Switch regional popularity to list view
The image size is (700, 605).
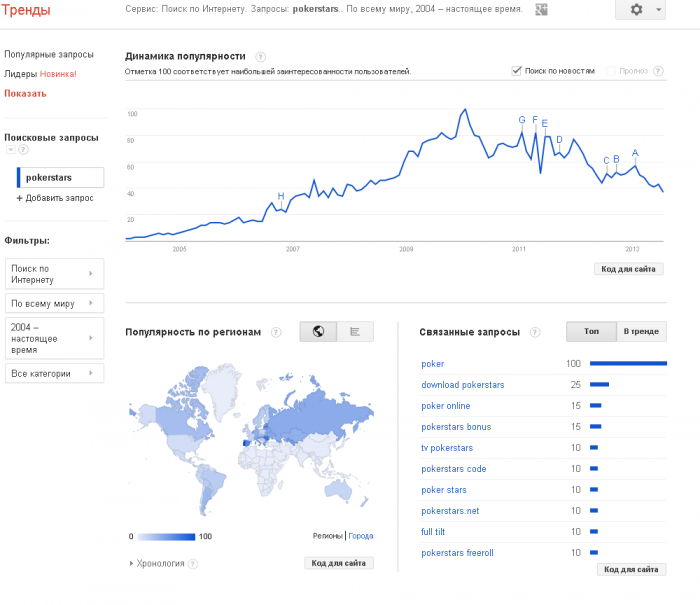coord(355,331)
